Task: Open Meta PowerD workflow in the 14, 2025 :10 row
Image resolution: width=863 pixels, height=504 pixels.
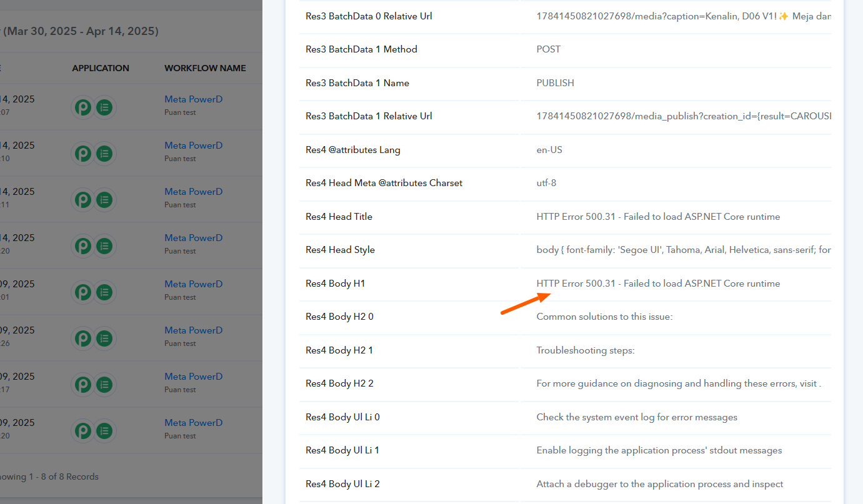Action: pos(194,146)
